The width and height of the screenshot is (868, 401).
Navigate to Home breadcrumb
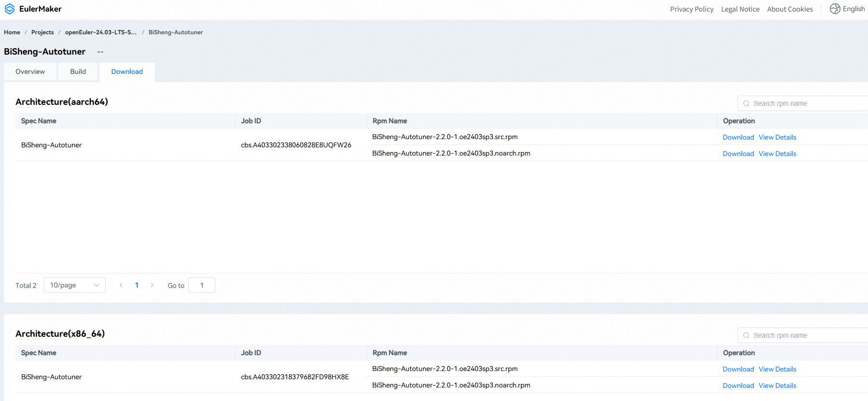tap(12, 32)
